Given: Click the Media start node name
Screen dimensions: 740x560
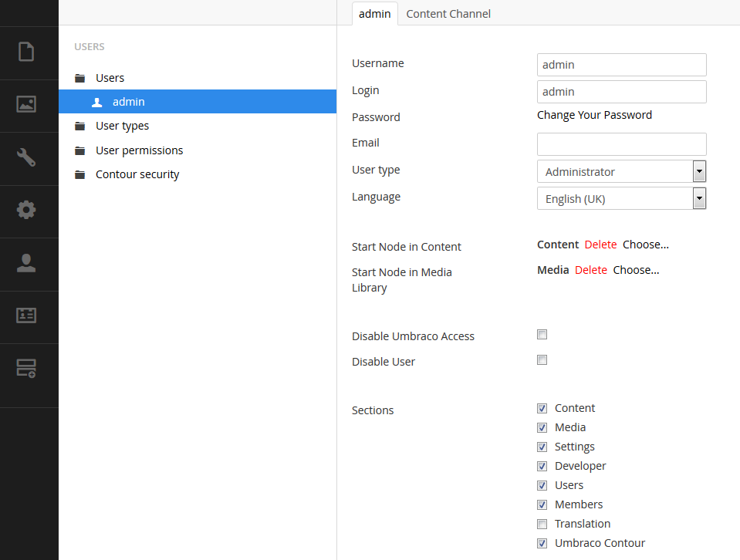Looking at the screenshot, I should (x=553, y=270).
